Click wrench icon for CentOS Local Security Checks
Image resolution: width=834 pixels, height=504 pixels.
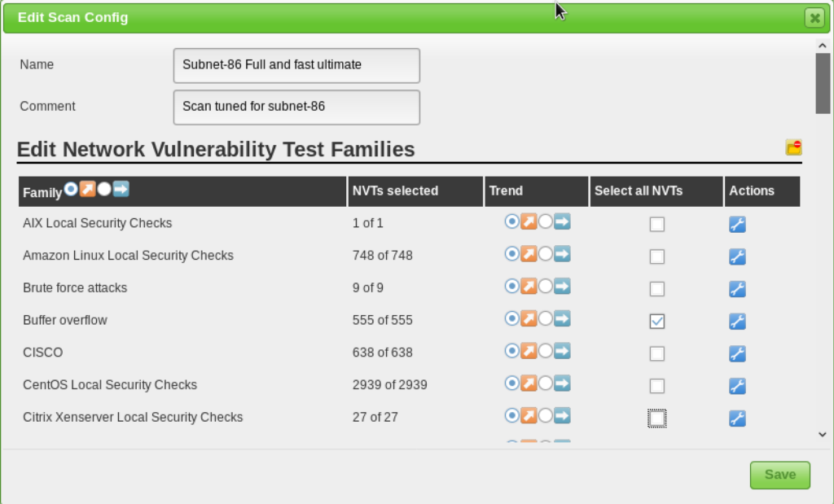coord(737,386)
